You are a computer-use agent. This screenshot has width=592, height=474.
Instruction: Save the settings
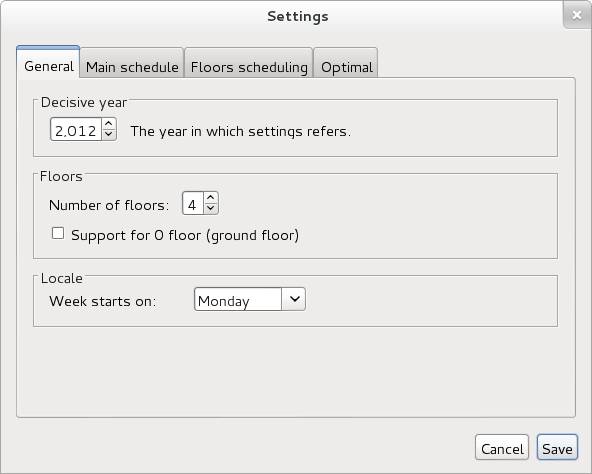557,447
